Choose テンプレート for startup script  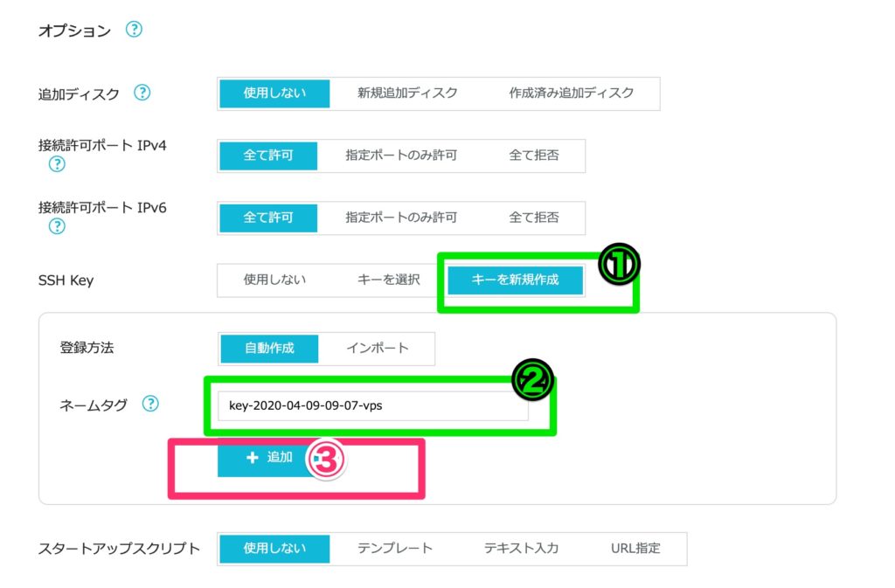[394, 549]
